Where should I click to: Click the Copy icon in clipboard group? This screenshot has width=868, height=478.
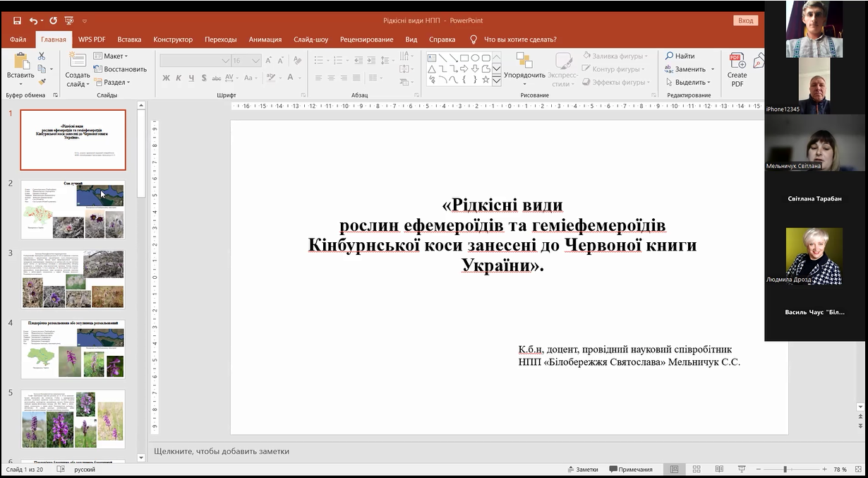(42, 68)
